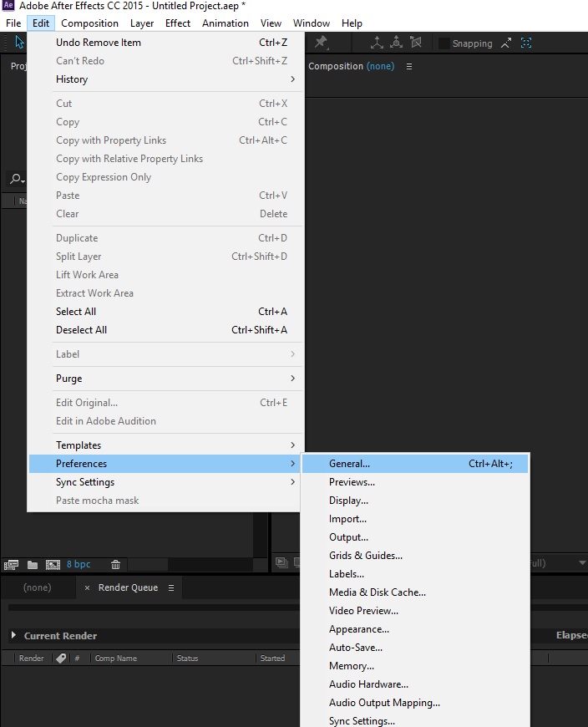Image resolution: width=588 pixels, height=727 pixels.
Task: Open Audio Hardware preferences
Action: (x=415, y=684)
